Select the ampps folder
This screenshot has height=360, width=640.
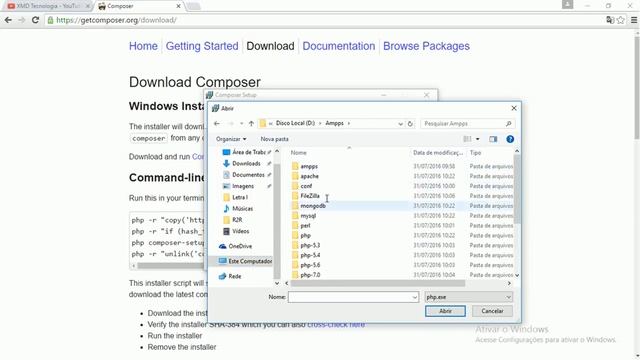[309, 167]
